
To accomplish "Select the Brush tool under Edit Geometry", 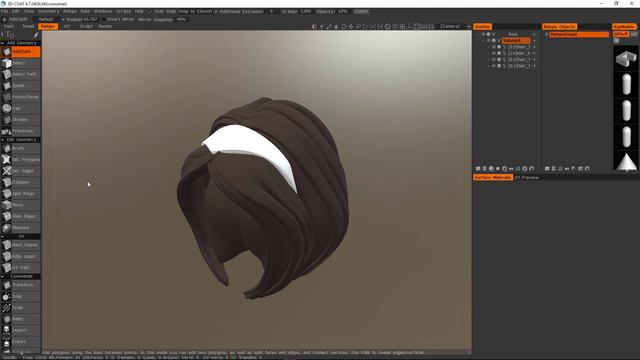I will [20, 149].
